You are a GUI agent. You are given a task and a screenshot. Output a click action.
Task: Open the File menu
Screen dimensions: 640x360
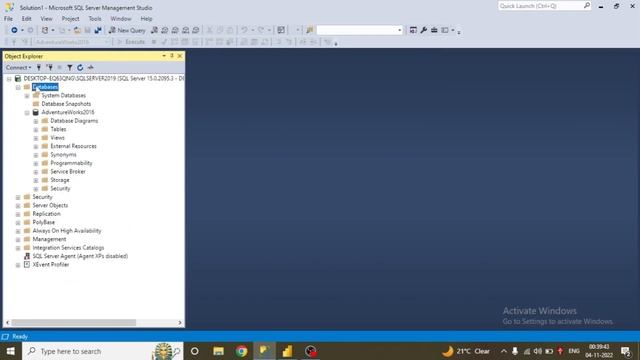[8, 19]
